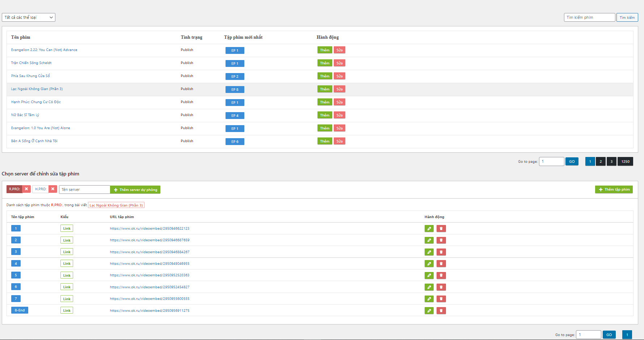Delete episode 2 with the trash icon
Image resolution: width=644 pixels, height=340 pixels.
(x=441, y=240)
